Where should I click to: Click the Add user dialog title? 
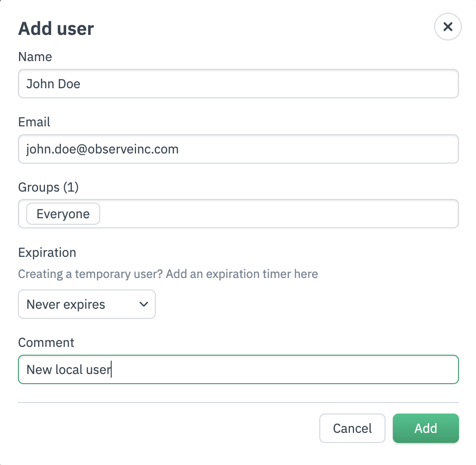coord(56,29)
